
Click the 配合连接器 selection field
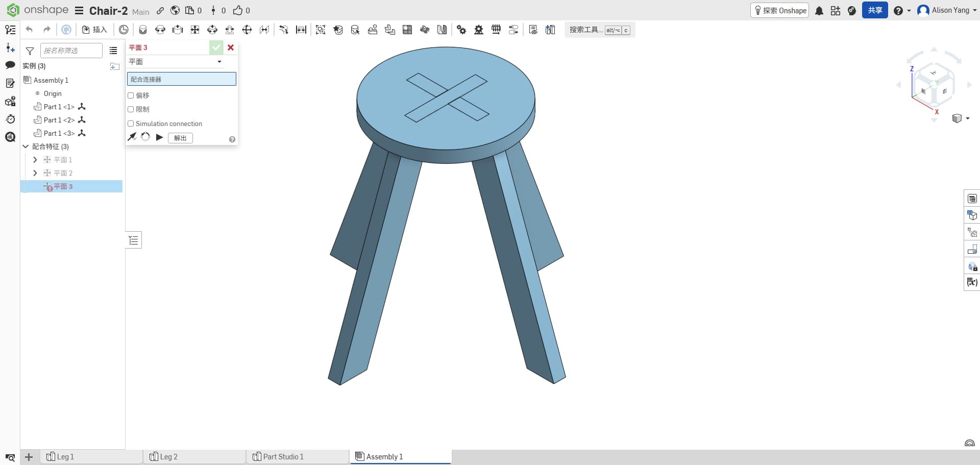182,79
